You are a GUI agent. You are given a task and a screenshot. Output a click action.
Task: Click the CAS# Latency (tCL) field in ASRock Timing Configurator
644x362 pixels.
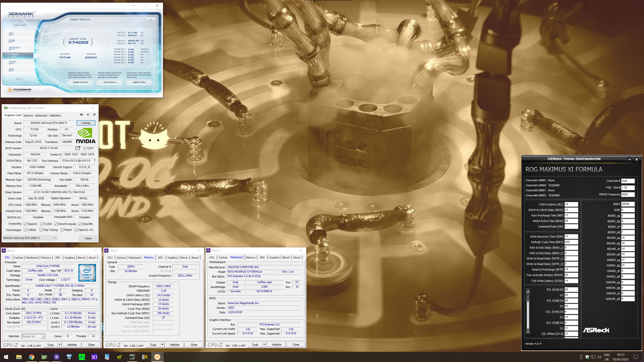[x=571, y=204]
